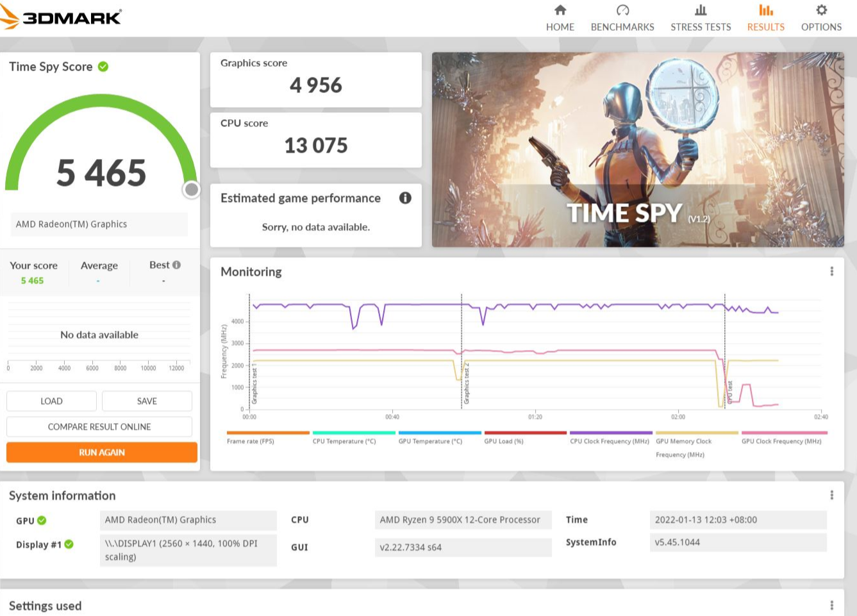Click the GUI version v2.22.7334 s64
This screenshot has width=857, height=616.
pyautogui.click(x=463, y=547)
